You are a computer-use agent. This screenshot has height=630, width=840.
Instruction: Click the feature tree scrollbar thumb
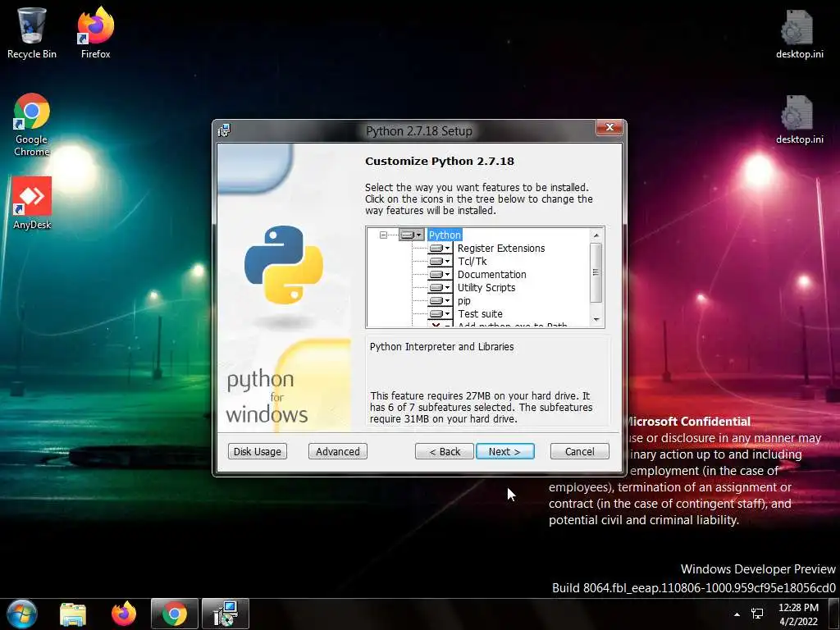click(x=596, y=272)
